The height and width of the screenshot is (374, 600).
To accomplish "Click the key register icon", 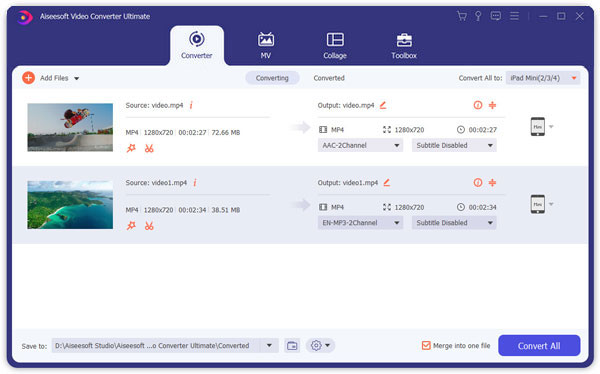I will point(478,16).
